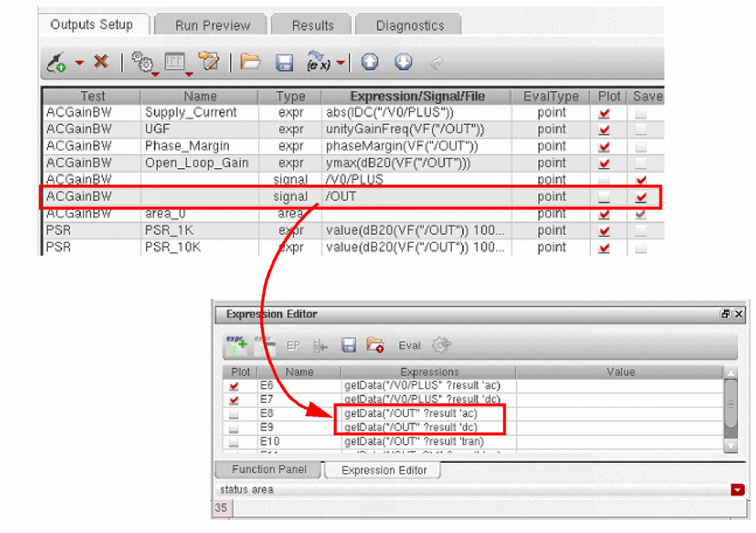The width and height of the screenshot is (756, 533).
Task: Click the red X delete output icon
Action: pyautogui.click(x=101, y=61)
